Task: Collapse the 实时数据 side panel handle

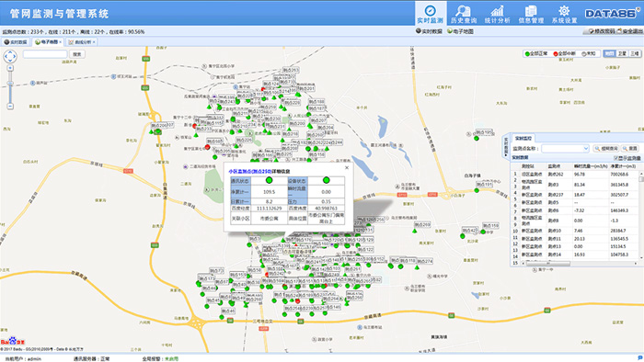Action: click(x=506, y=147)
